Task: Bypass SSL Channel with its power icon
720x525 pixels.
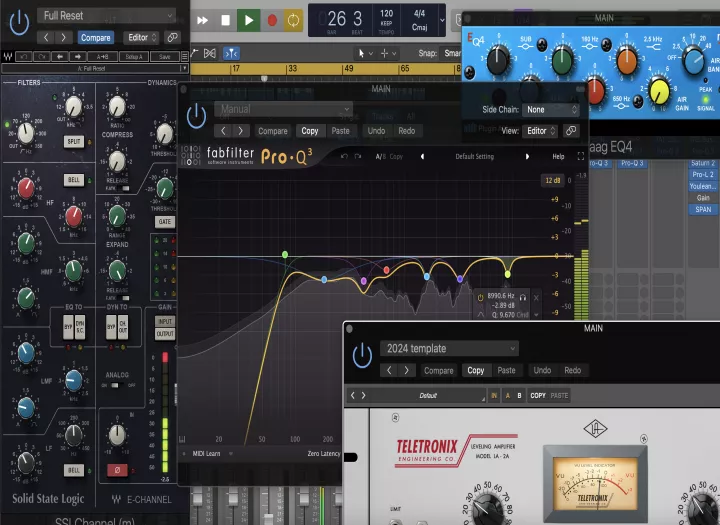Action: point(19,22)
